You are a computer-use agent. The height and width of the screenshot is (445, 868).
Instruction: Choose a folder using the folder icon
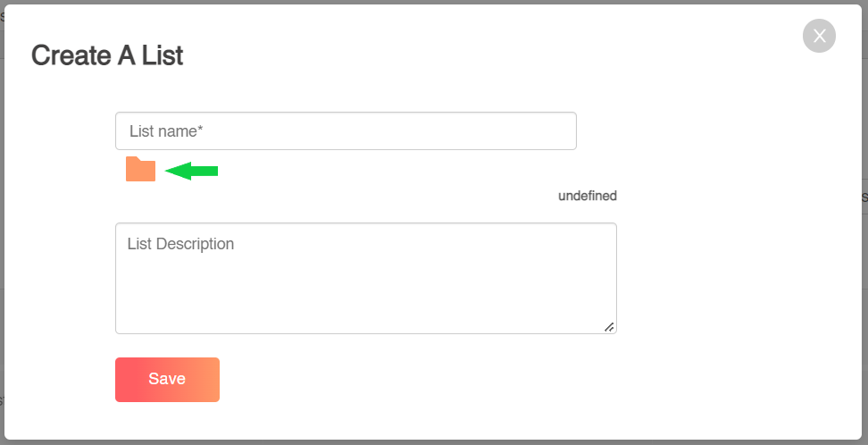pyautogui.click(x=140, y=169)
